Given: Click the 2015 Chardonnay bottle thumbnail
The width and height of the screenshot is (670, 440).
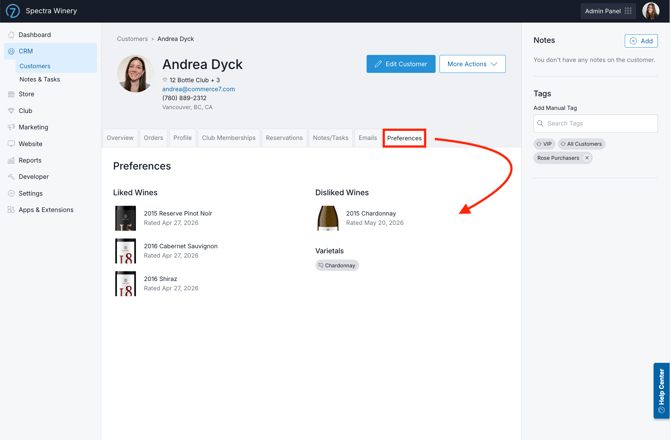Looking at the screenshot, I should point(328,218).
